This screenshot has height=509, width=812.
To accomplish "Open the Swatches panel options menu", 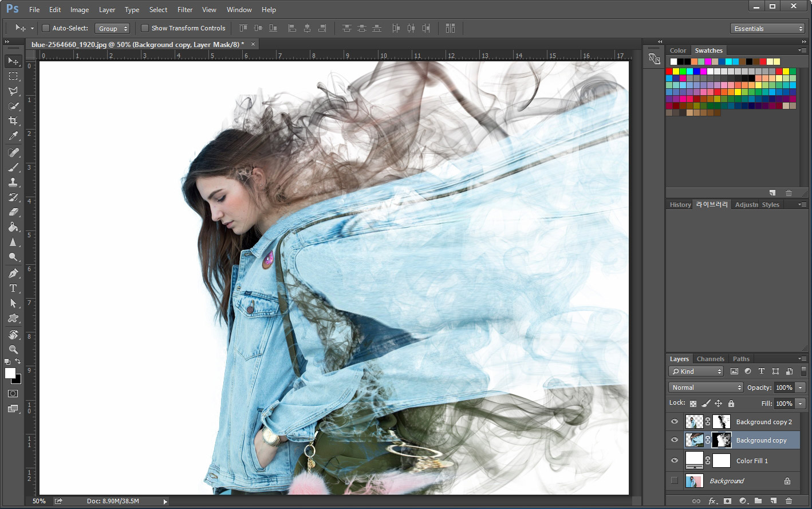I will coord(803,50).
